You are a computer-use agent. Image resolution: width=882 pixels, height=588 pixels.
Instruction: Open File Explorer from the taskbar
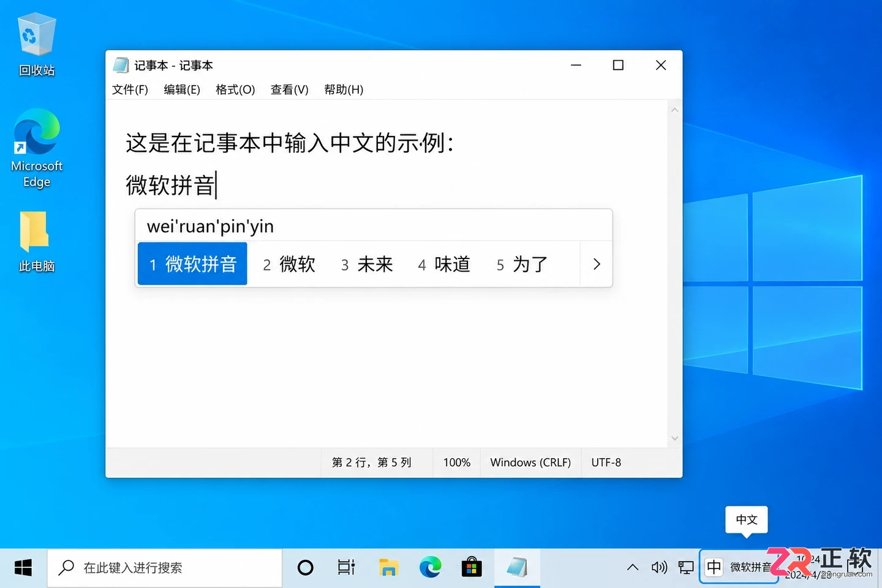pos(388,568)
